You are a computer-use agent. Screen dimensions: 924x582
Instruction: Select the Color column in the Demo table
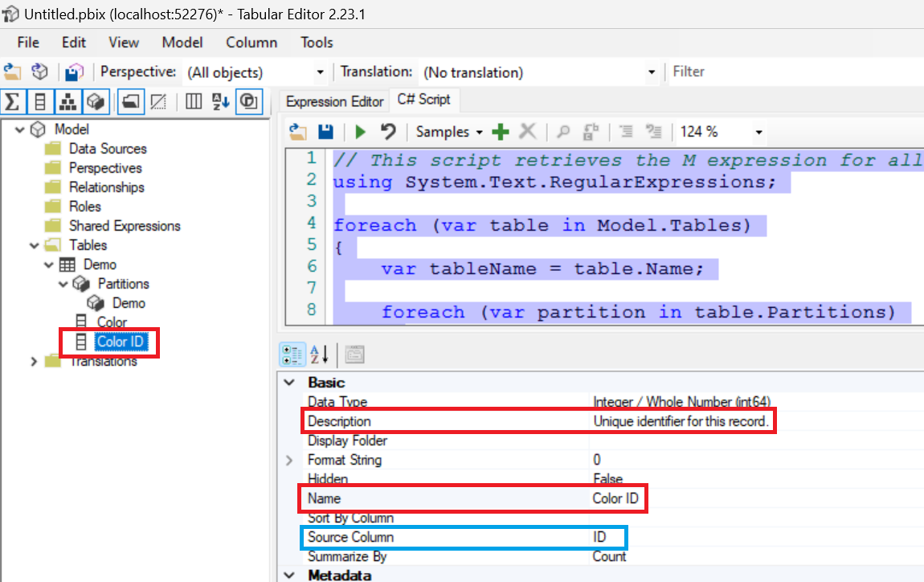coord(112,322)
